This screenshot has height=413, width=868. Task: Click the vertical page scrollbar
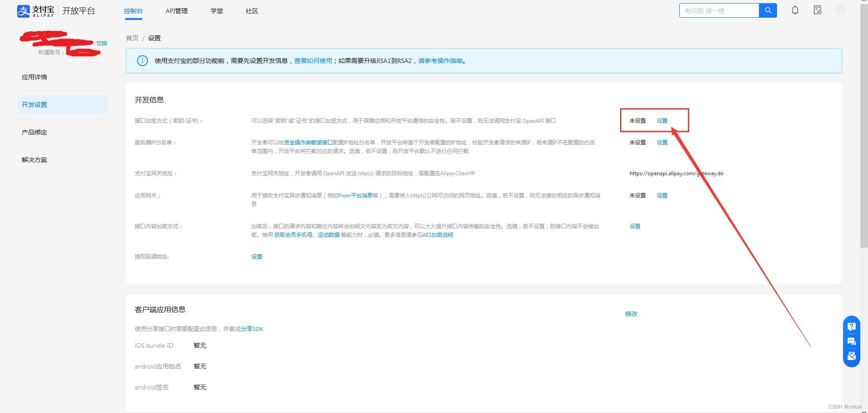864,127
